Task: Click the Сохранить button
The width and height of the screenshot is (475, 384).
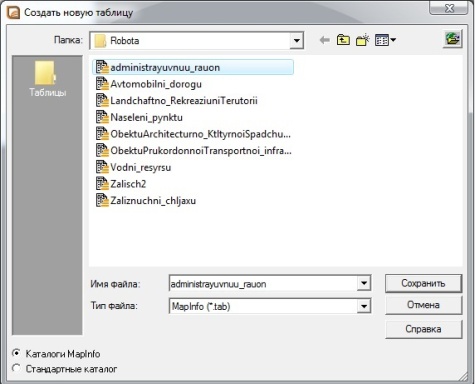Action: tap(423, 283)
